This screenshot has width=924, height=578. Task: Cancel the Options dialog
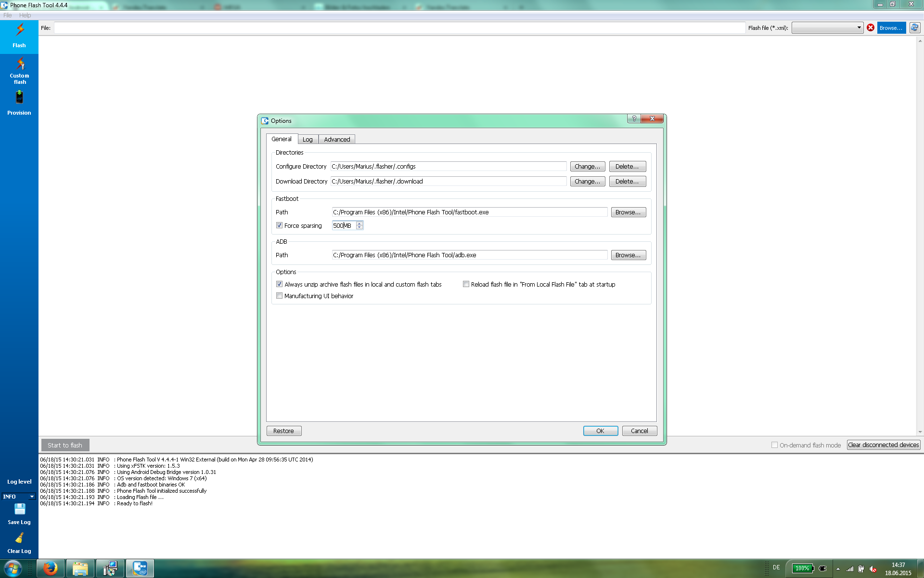pos(640,431)
